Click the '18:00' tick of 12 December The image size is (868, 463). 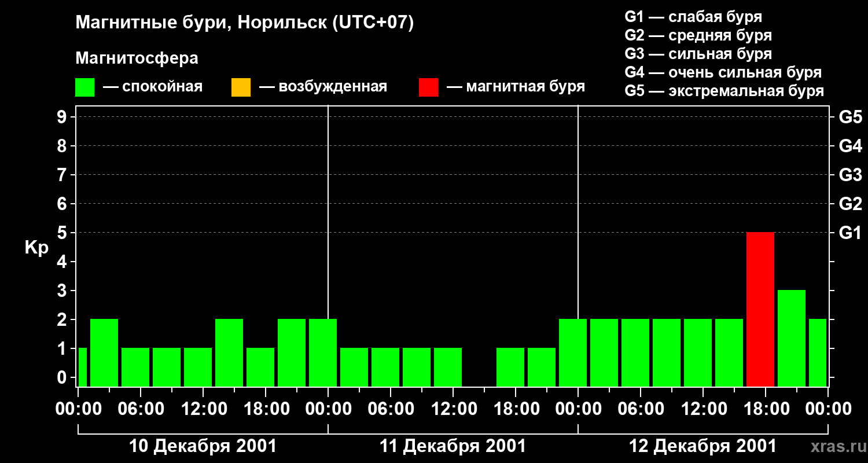pos(766,409)
